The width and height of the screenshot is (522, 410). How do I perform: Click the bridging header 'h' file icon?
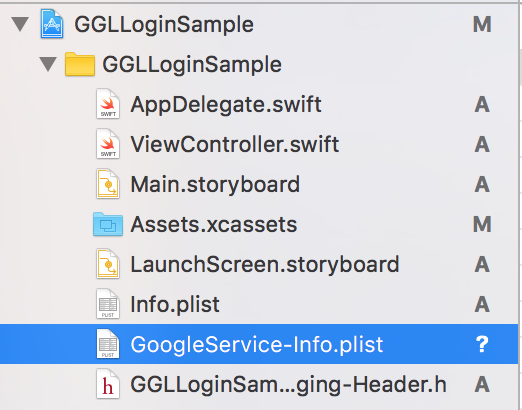(108, 384)
